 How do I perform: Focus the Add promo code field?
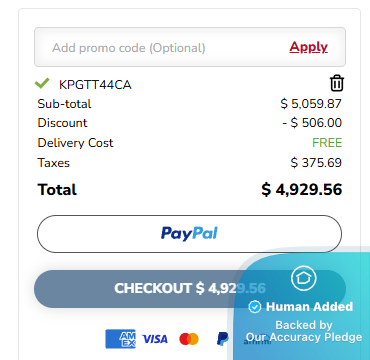coord(190,47)
